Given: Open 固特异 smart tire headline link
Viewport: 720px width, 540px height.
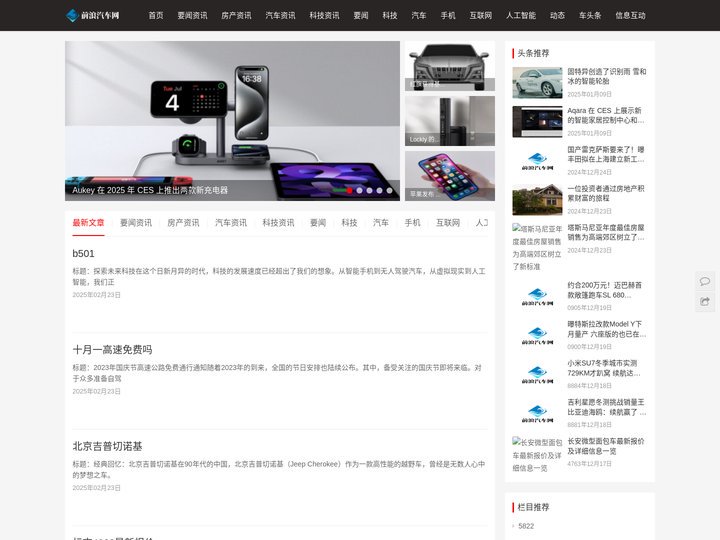Looking at the screenshot, I should tap(607, 76).
